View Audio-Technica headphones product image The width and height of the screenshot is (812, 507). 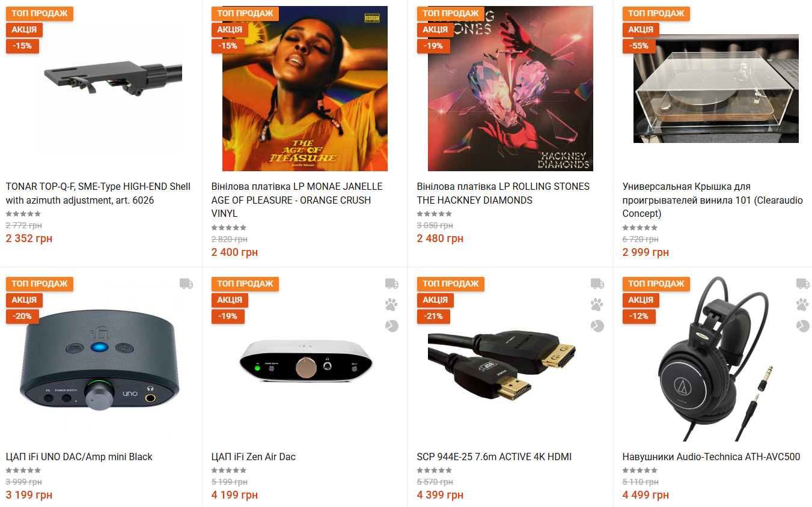click(716, 359)
